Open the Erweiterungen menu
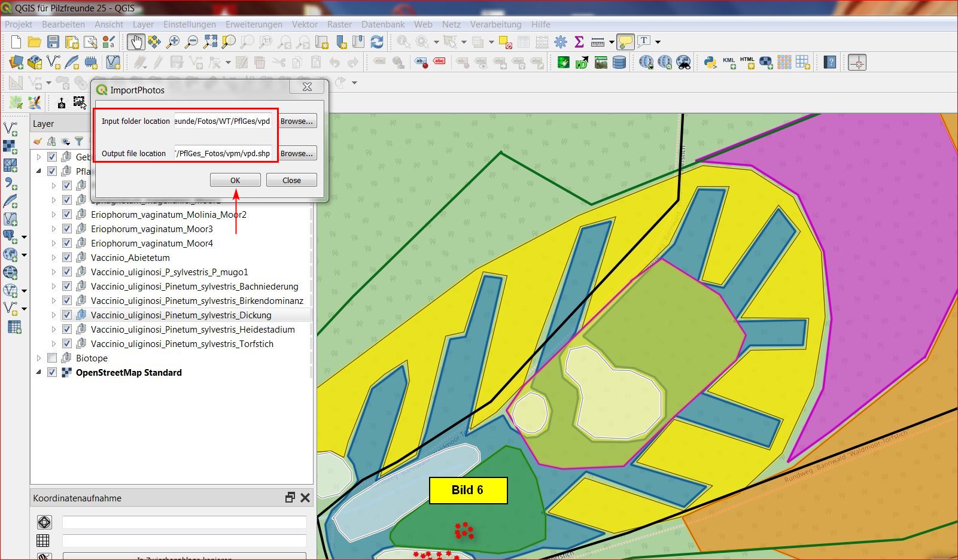958x560 pixels. pyautogui.click(x=254, y=25)
